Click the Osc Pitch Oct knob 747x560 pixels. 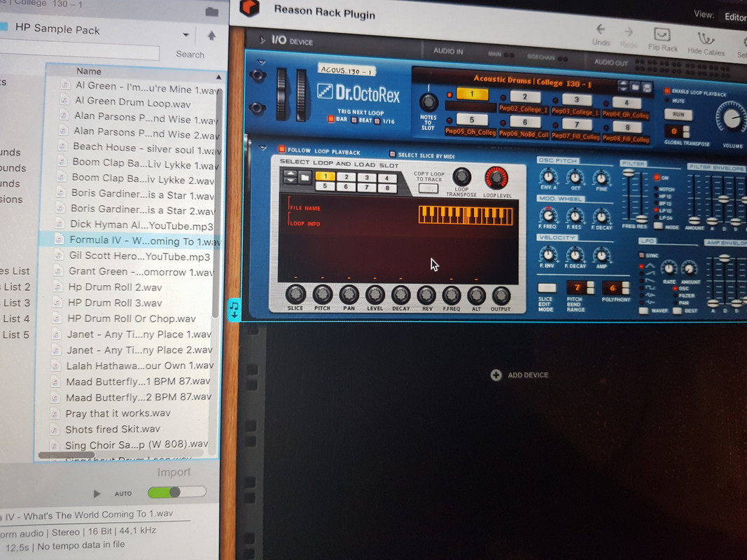(575, 178)
